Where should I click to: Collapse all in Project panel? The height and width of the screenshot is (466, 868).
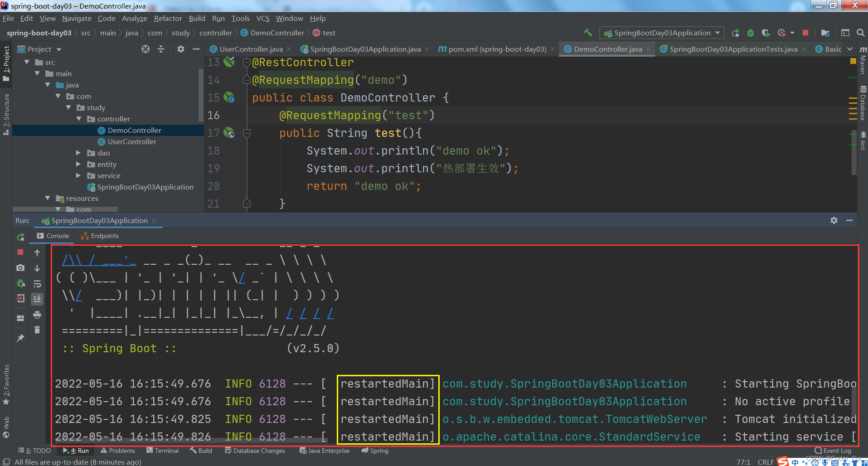161,49
